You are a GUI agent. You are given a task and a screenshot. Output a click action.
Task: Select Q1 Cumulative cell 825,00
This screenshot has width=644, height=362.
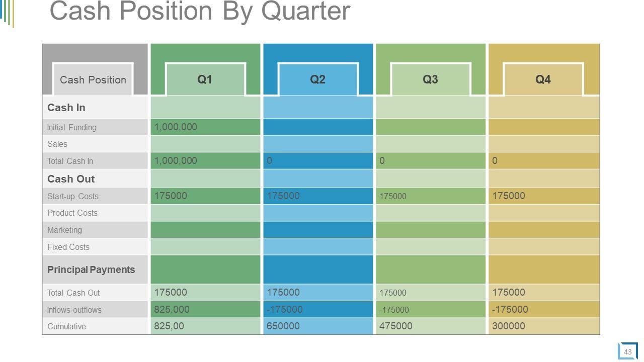coord(169,326)
